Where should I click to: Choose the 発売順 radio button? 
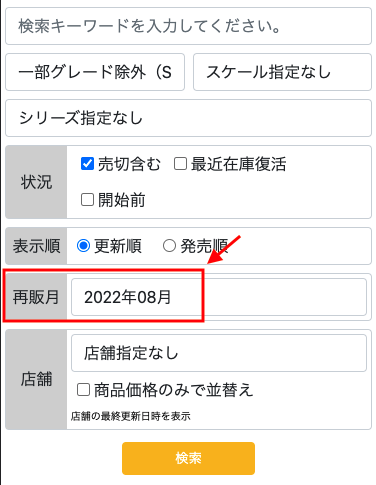coord(169,246)
